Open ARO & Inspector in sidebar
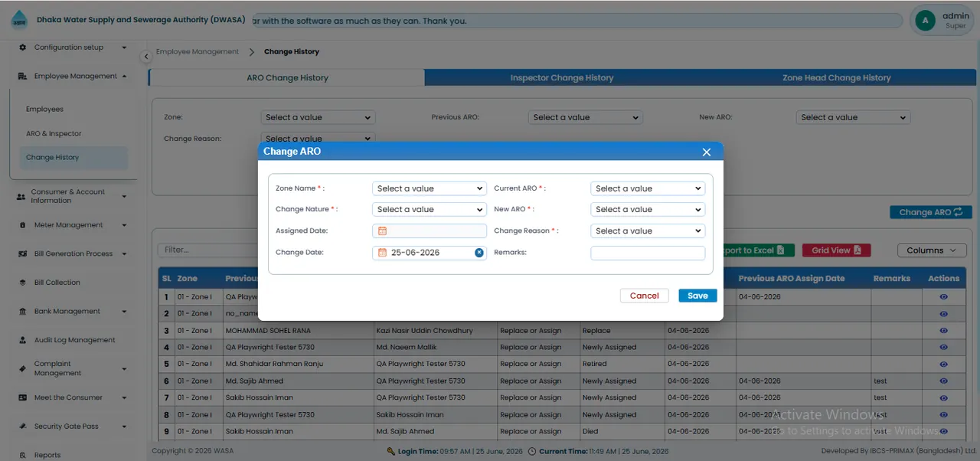Viewport: 980px width, 461px height. click(54, 133)
